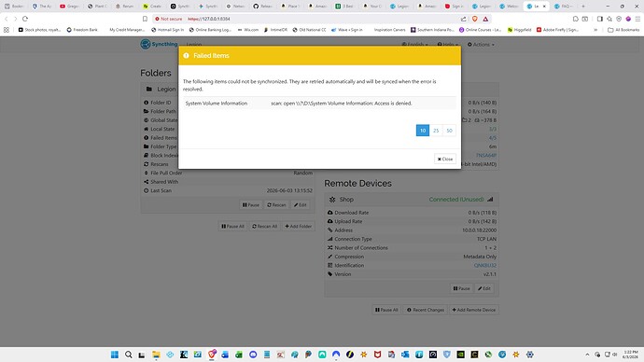The image size is (644, 362).
Task: Click the share icon in address bar
Action: [464, 19]
